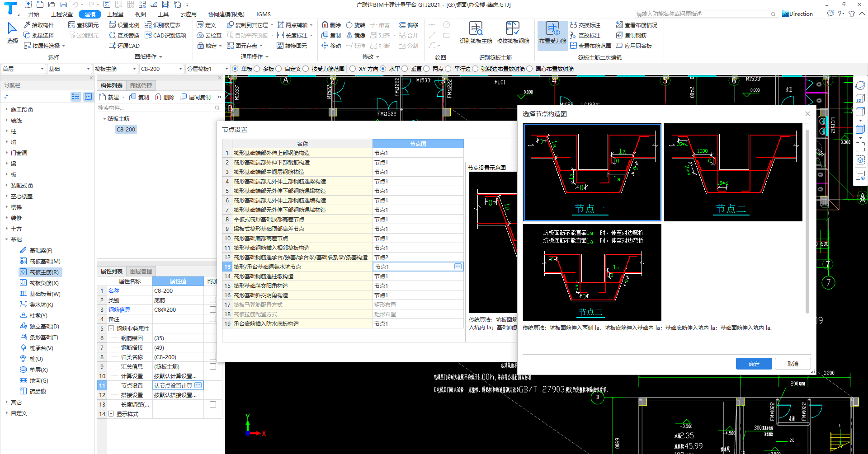Select 单板 radio option
The width and height of the screenshot is (868, 454).
[x=235, y=69]
